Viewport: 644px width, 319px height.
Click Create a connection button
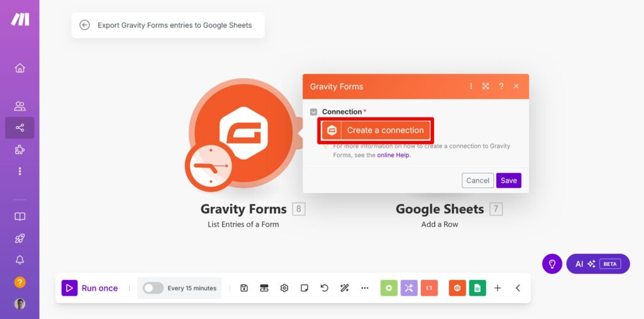click(376, 131)
